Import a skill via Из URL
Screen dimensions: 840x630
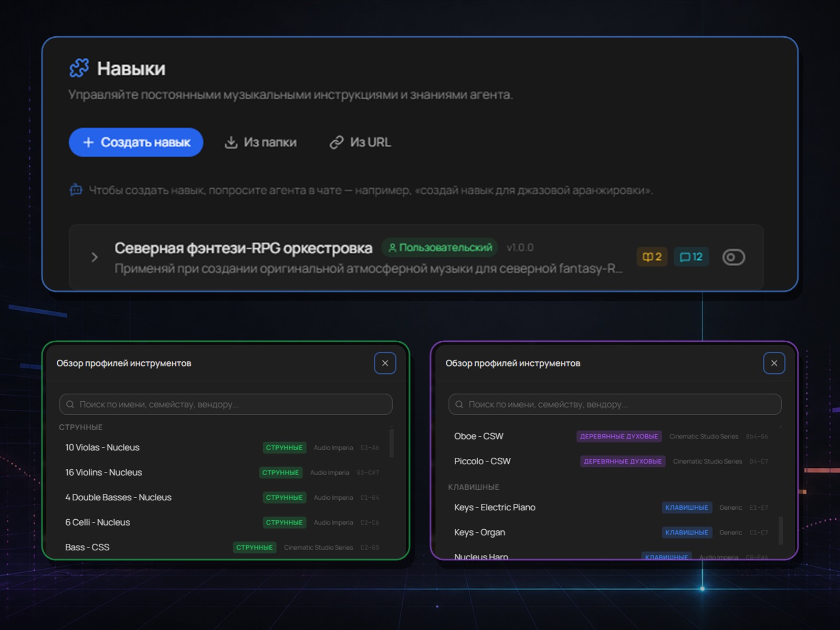(x=360, y=142)
